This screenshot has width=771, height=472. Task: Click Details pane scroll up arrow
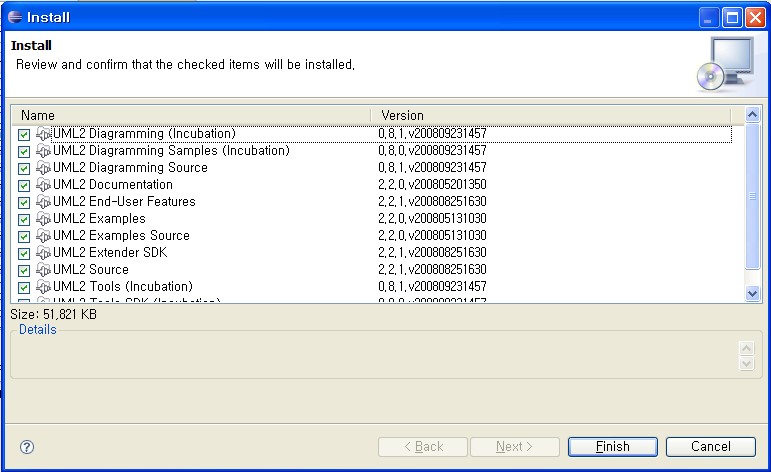pyautogui.click(x=746, y=348)
